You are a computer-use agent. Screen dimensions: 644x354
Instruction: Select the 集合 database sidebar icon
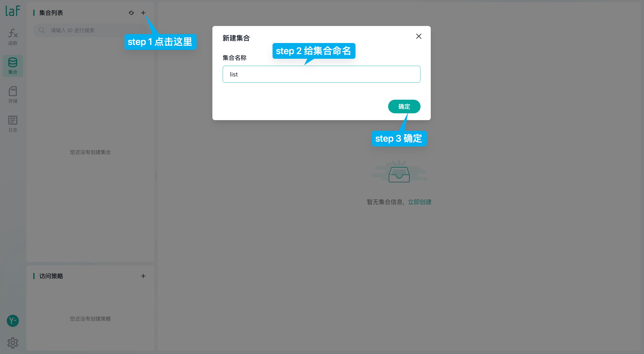13,66
